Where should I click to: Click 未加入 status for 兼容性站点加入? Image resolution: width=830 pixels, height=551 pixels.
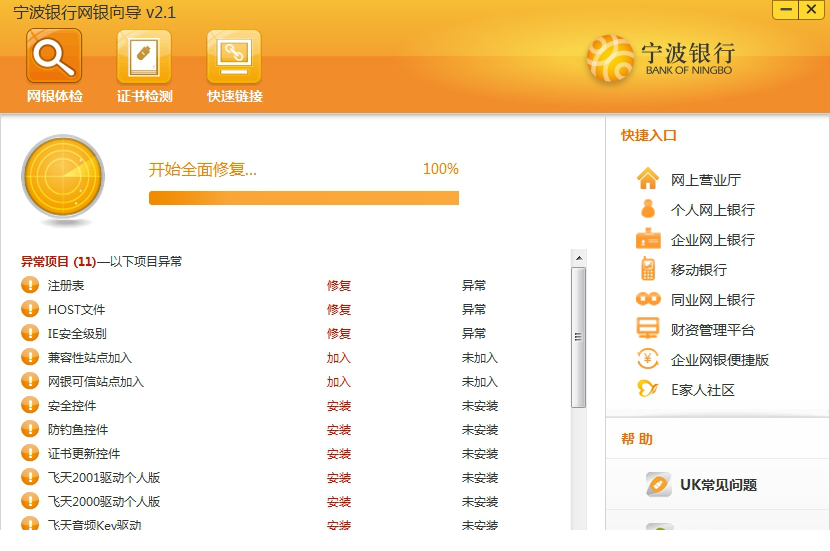pyautogui.click(x=480, y=358)
